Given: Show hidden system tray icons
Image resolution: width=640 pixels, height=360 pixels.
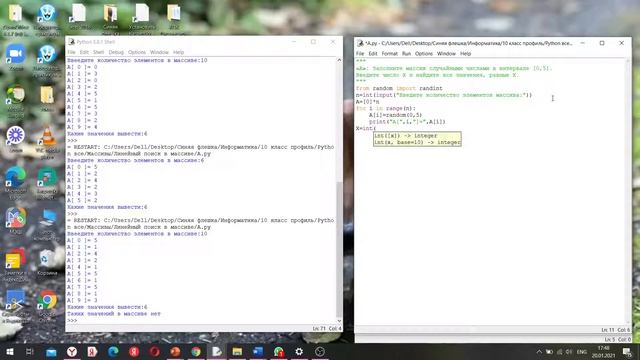Looking at the screenshot, I should coord(539,351).
